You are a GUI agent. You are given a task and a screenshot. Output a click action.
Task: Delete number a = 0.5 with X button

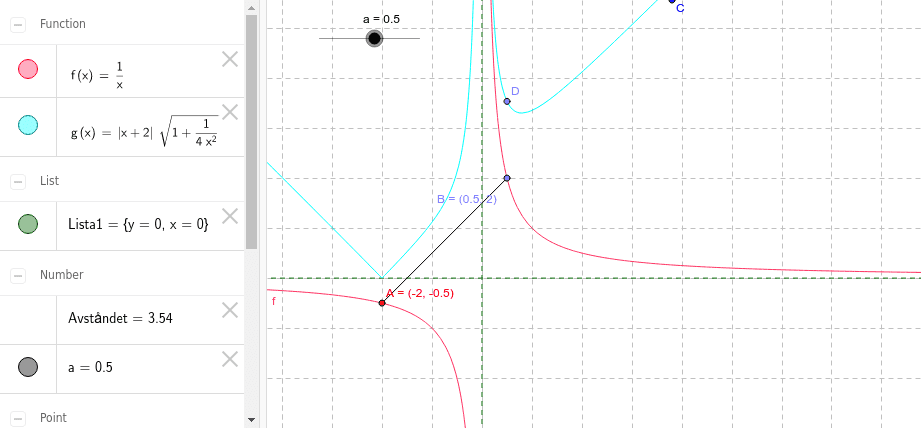coord(230,359)
